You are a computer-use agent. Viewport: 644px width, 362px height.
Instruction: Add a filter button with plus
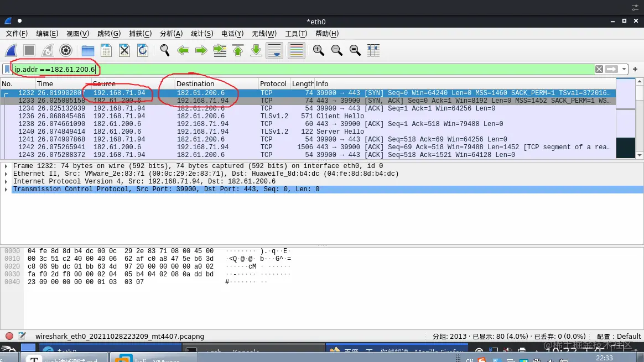coord(635,69)
